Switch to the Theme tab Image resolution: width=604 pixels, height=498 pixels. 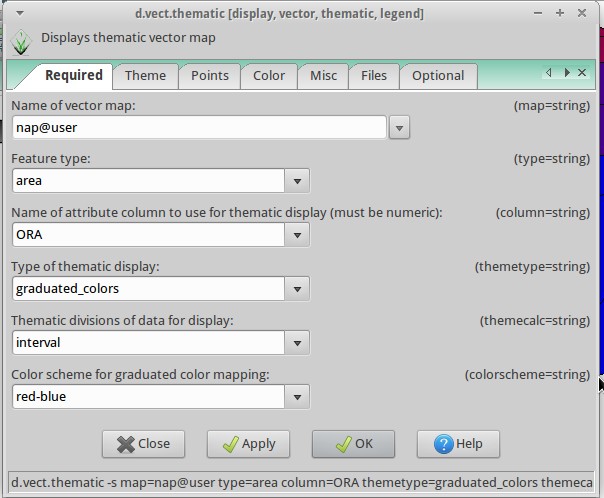point(145,76)
